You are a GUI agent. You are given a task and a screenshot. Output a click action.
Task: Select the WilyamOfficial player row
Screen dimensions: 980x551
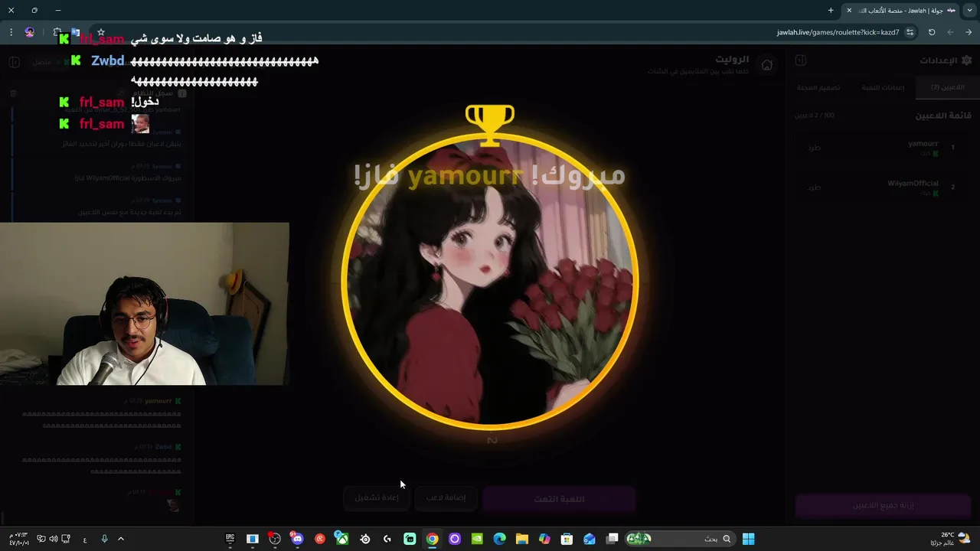click(x=884, y=187)
